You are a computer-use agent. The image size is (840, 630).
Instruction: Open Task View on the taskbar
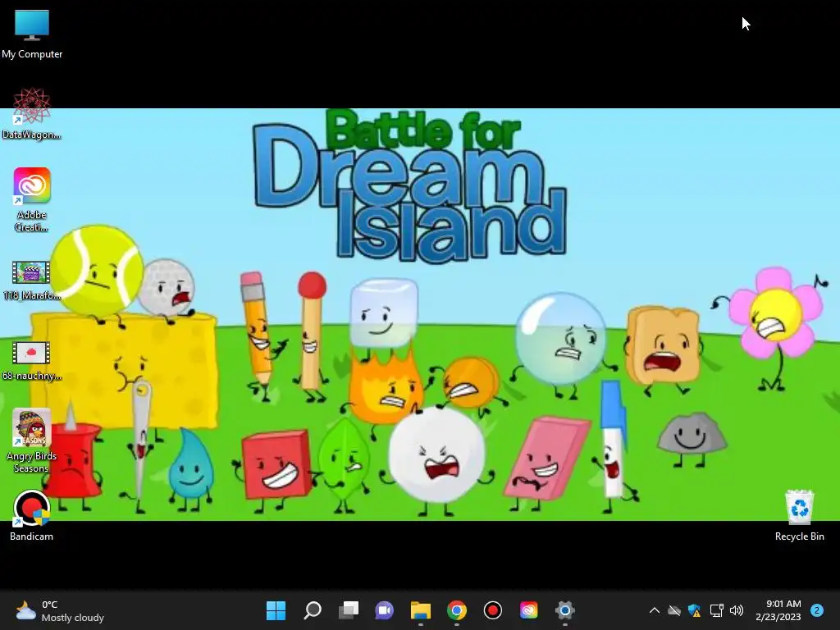[x=348, y=610]
